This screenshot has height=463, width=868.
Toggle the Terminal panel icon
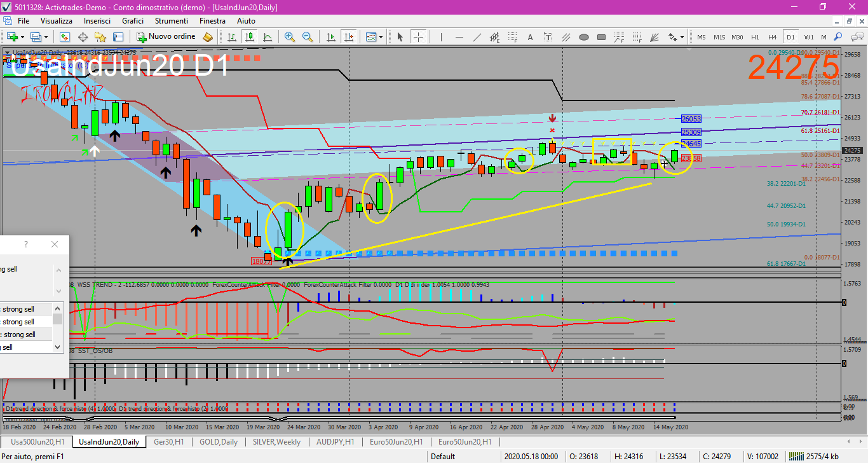(x=118, y=37)
